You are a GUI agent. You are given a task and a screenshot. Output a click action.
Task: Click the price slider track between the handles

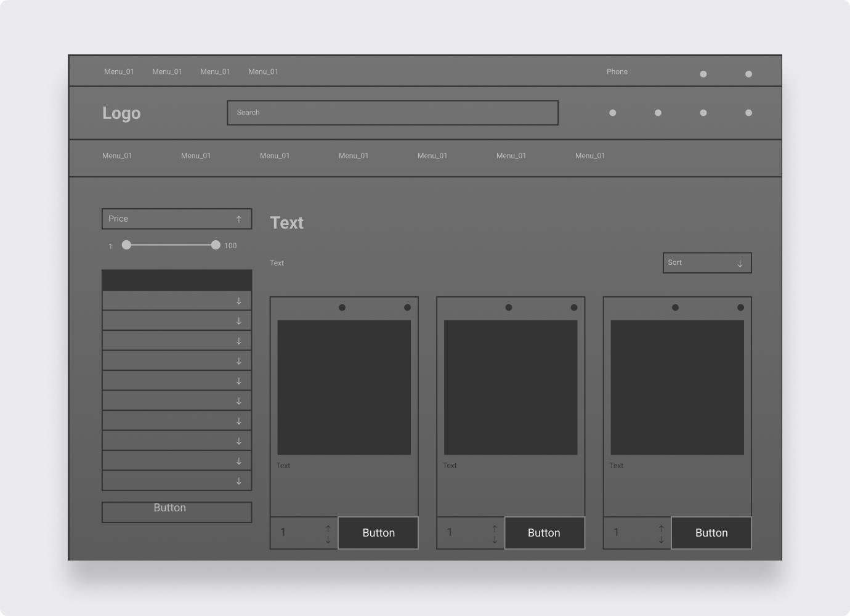171,245
